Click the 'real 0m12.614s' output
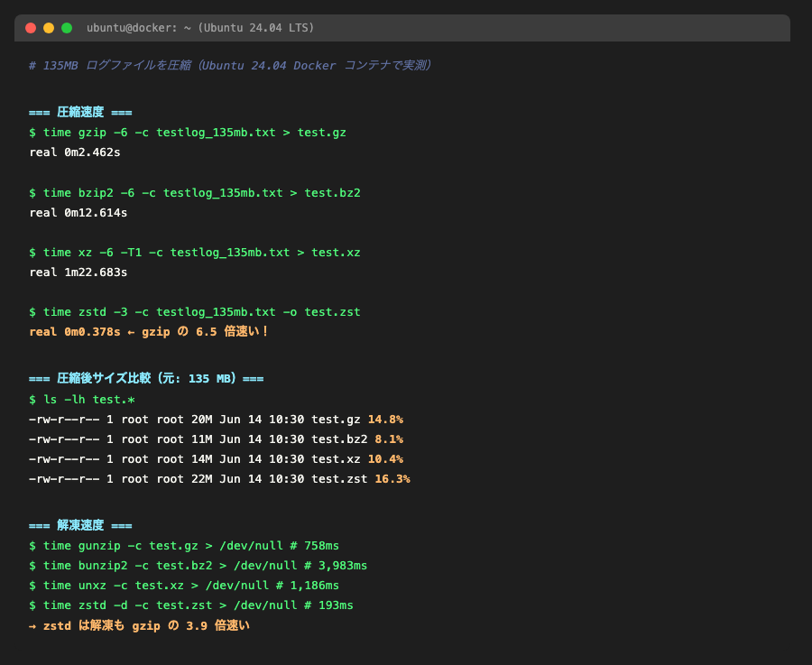The width and height of the screenshot is (812, 665). pyautogui.click(x=78, y=212)
